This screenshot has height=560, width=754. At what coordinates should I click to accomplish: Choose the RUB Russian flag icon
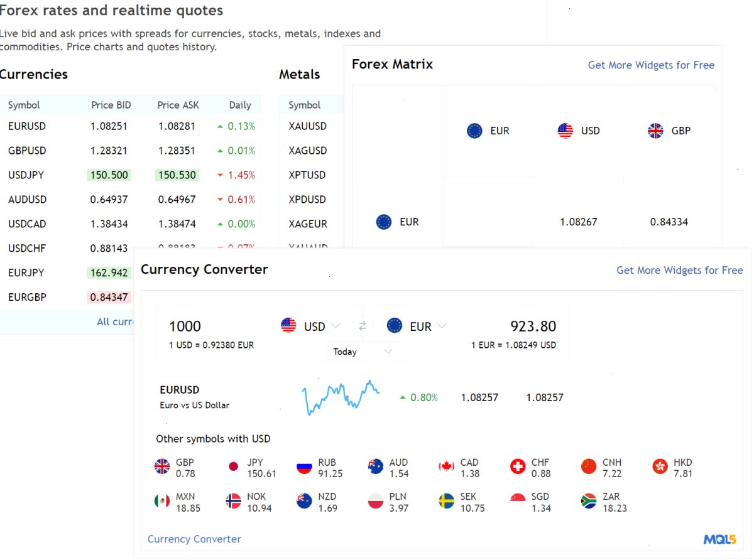click(x=305, y=466)
